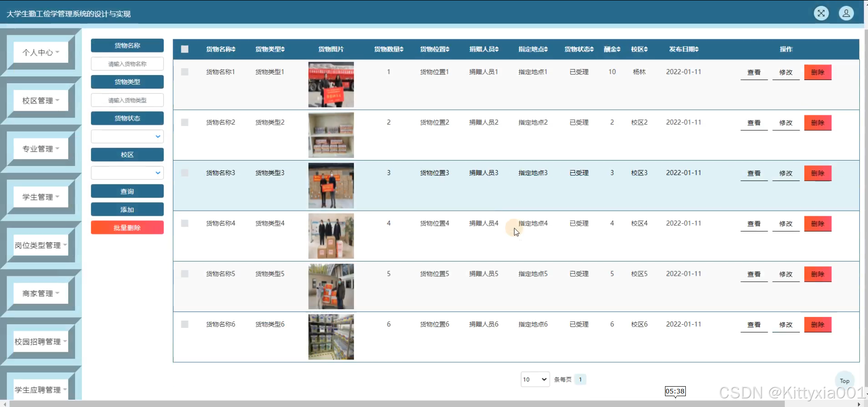Open the 校区管理 sidebar menu
This screenshot has width=868, height=407.
coord(41,100)
